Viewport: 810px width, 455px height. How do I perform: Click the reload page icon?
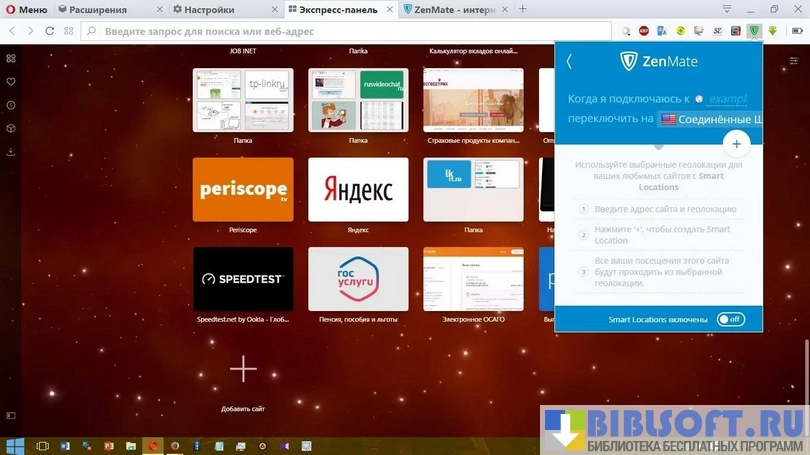point(50,31)
